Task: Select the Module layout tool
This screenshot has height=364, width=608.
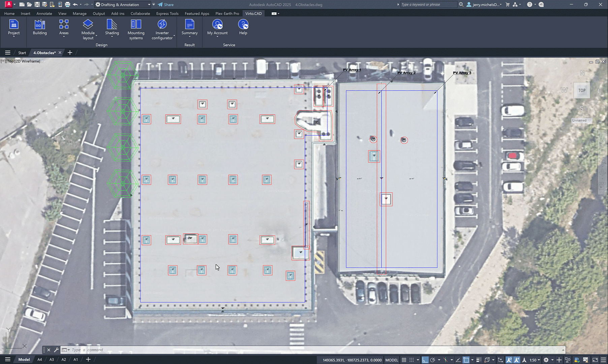Action: (x=88, y=30)
